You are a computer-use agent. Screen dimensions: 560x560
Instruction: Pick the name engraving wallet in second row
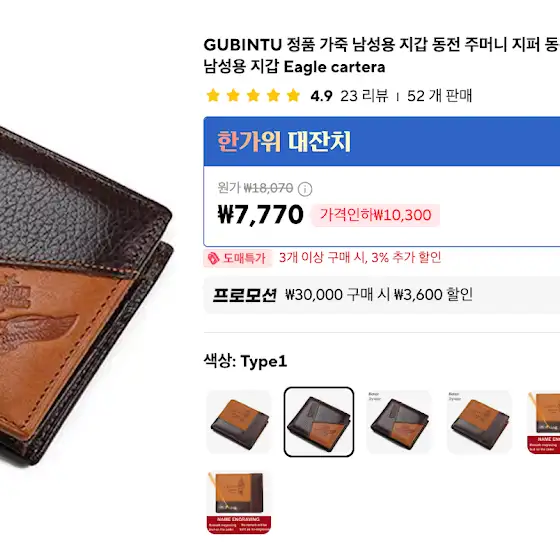pyautogui.click(x=239, y=502)
